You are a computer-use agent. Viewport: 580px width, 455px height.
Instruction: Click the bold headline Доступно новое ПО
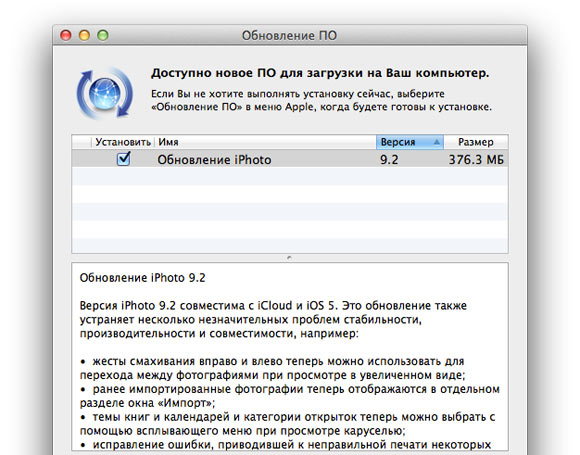[x=320, y=73]
